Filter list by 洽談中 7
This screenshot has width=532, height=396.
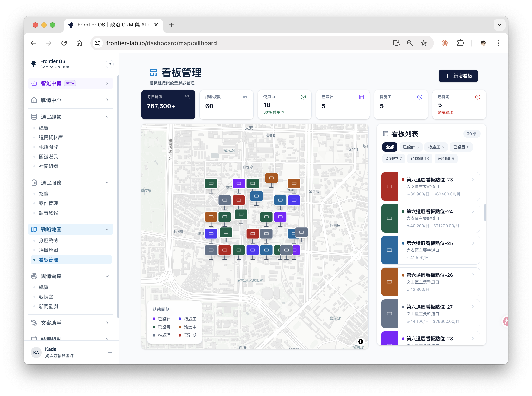[x=394, y=159]
